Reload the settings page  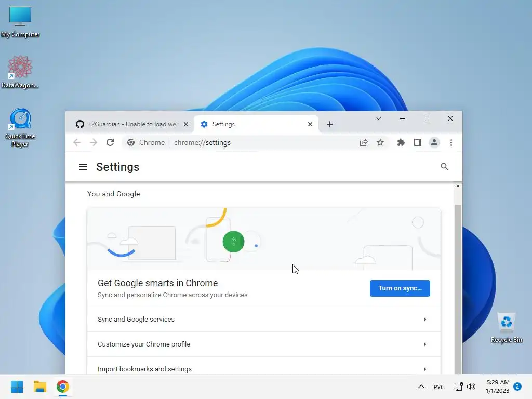[x=110, y=142]
